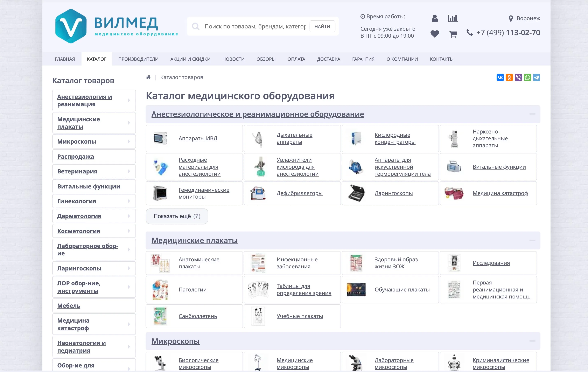Click the Обучающие плакаты image

(356, 289)
